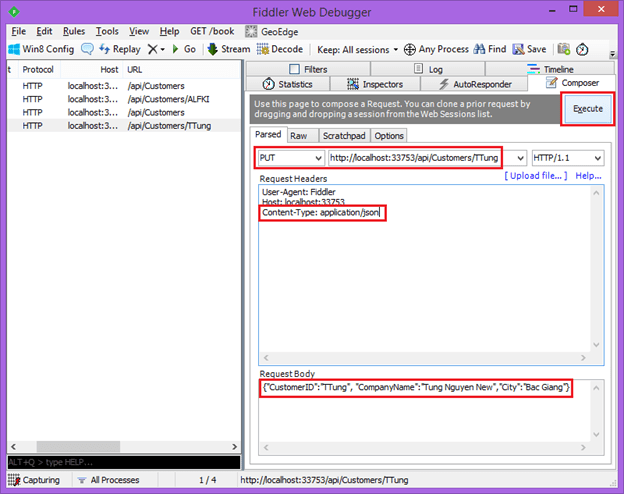
Task: Open the Statistics tab
Action: (288, 84)
